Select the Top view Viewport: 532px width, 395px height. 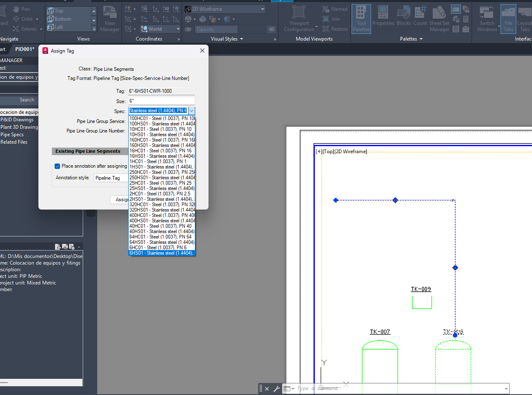[59, 11]
